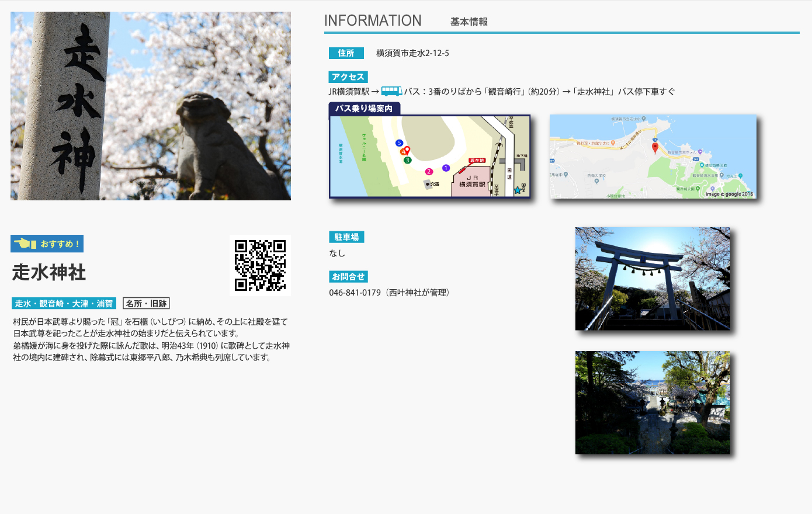Select the 走水・観音崎・大津・浦賀 area tag

(x=64, y=304)
